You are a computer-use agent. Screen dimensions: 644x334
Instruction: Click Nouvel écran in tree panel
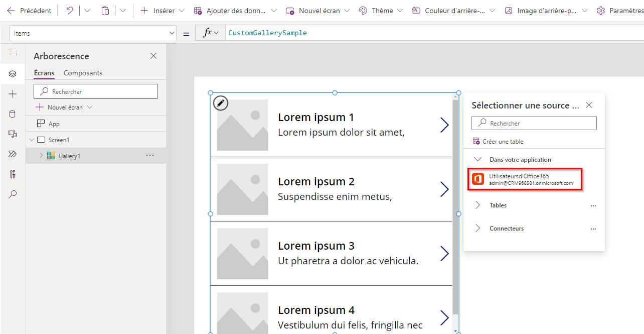(x=64, y=107)
